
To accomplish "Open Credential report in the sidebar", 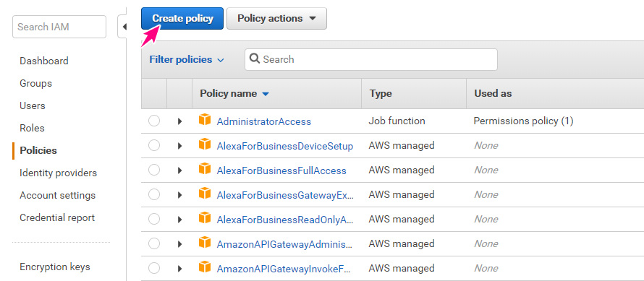I will [x=57, y=217].
